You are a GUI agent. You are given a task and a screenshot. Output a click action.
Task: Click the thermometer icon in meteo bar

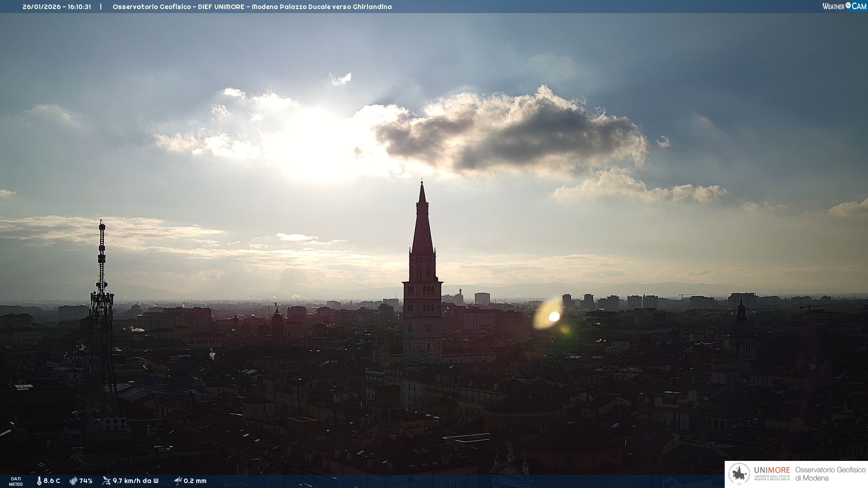point(39,481)
